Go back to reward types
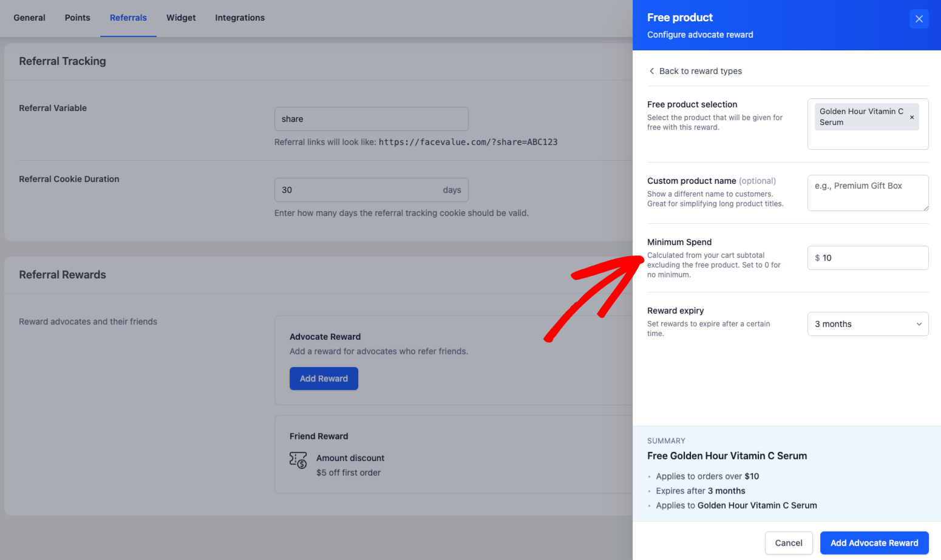The image size is (941, 560). 700,71
